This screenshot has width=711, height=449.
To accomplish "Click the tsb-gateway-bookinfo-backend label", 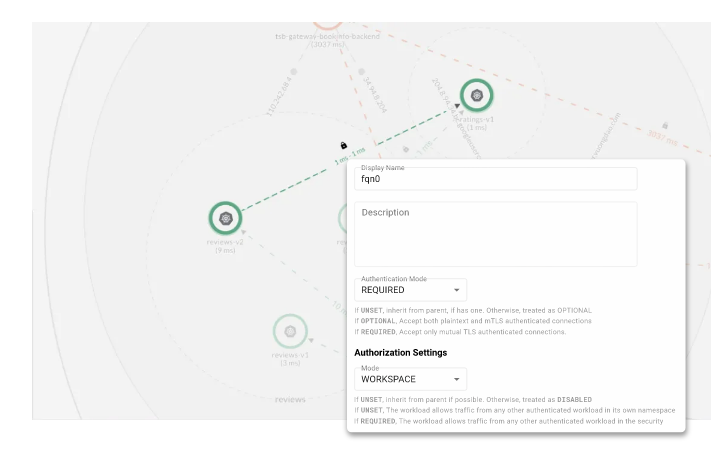I will click(x=327, y=36).
